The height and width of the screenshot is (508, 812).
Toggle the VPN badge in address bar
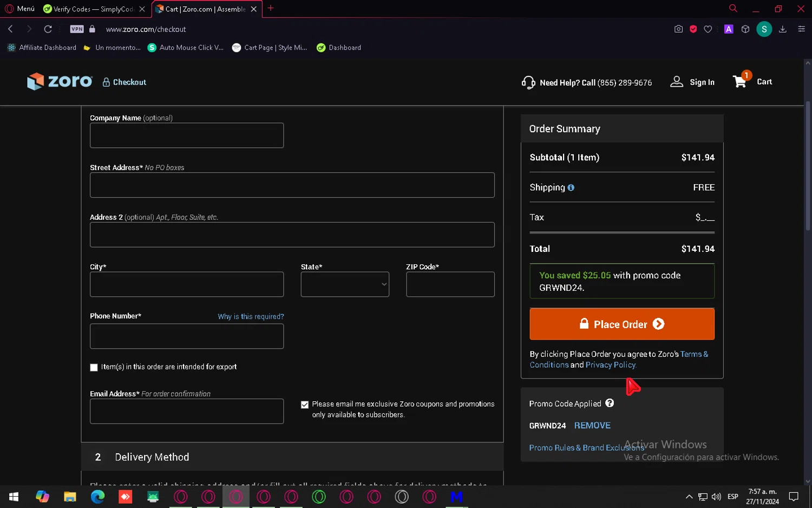pos(77,29)
